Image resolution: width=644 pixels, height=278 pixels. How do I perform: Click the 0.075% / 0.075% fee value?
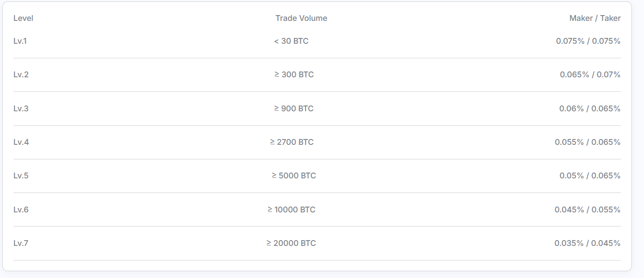[588, 41]
